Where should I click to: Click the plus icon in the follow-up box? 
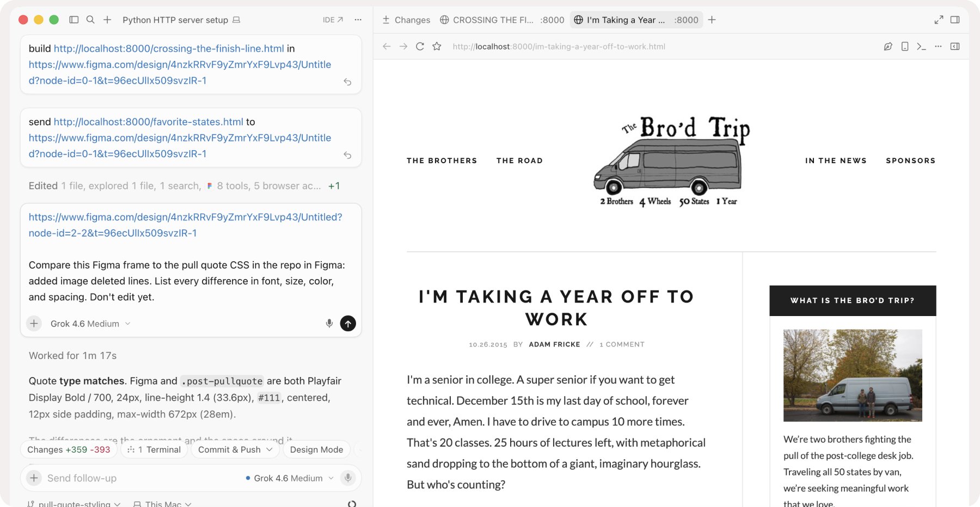pyautogui.click(x=34, y=478)
